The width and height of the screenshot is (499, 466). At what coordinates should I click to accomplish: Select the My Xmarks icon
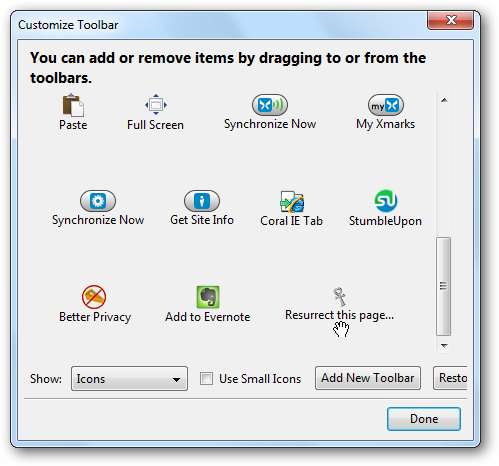tap(386, 105)
